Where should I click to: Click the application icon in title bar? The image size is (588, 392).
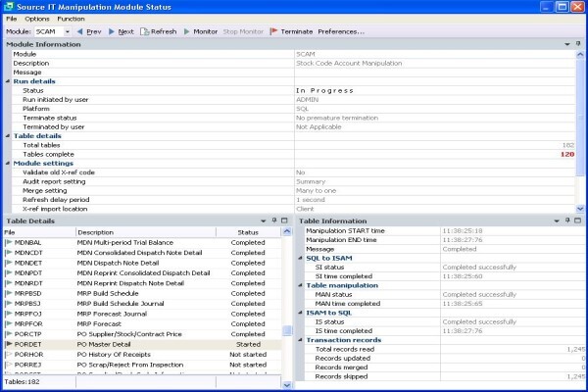click(8, 7)
